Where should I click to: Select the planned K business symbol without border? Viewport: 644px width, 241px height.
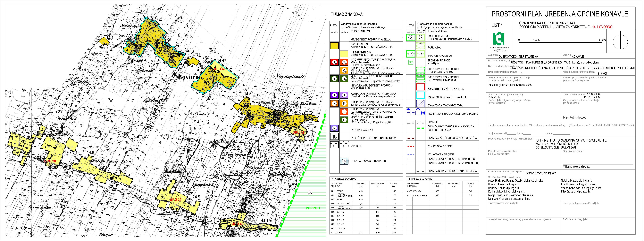pos(344,103)
